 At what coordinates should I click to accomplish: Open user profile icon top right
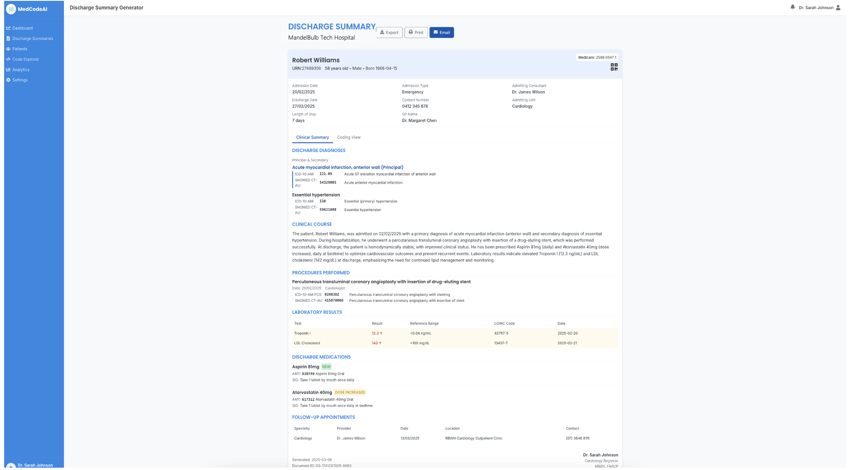[x=838, y=7]
